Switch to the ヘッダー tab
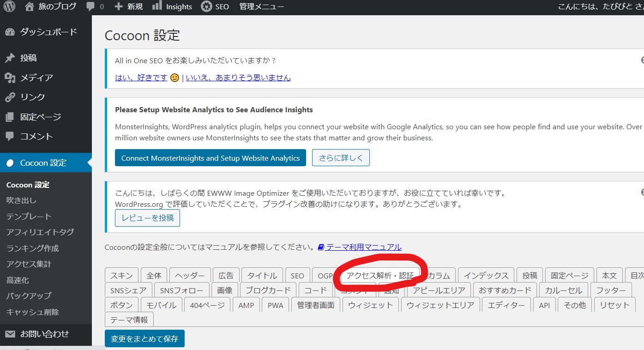 point(190,276)
